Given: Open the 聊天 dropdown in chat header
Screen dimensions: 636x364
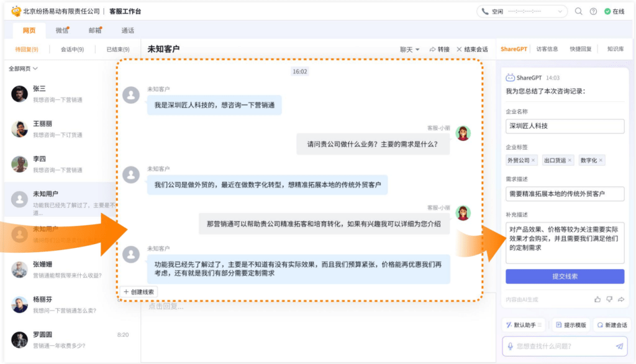Looking at the screenshot, I should coord(409,49).
